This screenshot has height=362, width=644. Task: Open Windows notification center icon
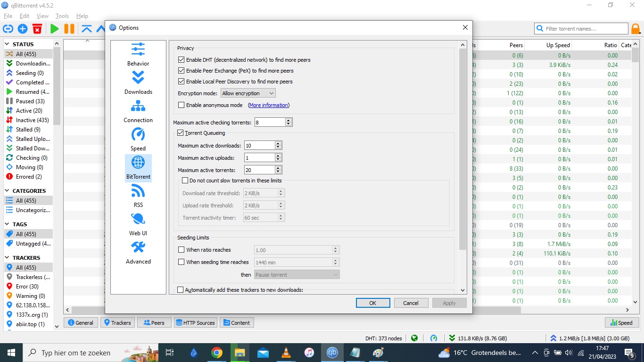(629, 353)
